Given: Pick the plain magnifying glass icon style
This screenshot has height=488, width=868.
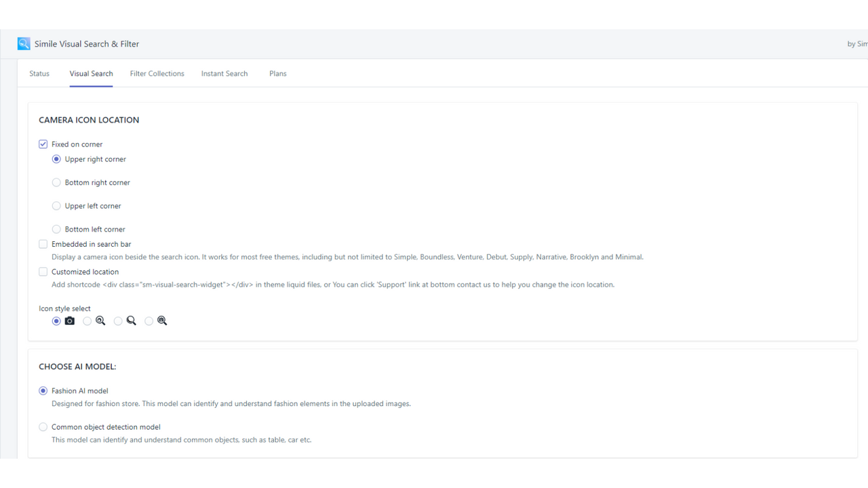Looking at the screenshot, I should point(117,321).
